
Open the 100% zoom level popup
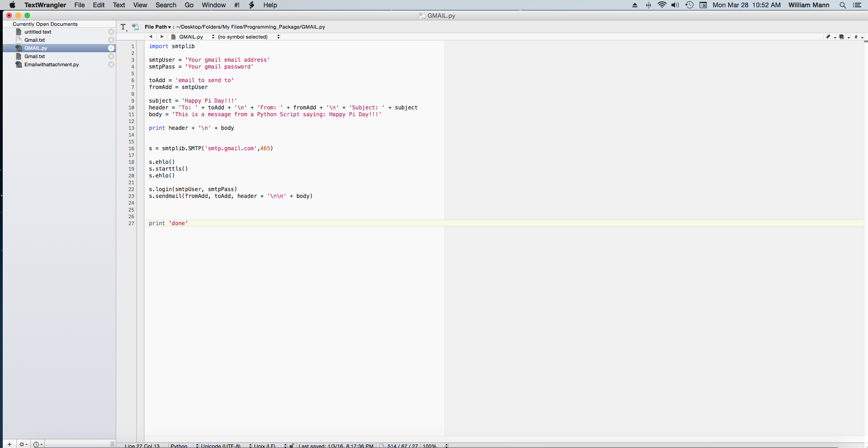tap(435, 446)
